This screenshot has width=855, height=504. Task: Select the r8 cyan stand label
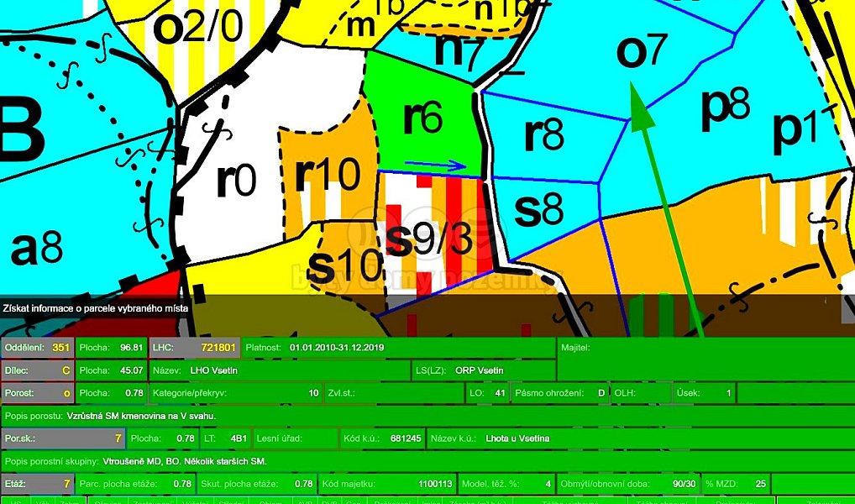pos(544,134)
